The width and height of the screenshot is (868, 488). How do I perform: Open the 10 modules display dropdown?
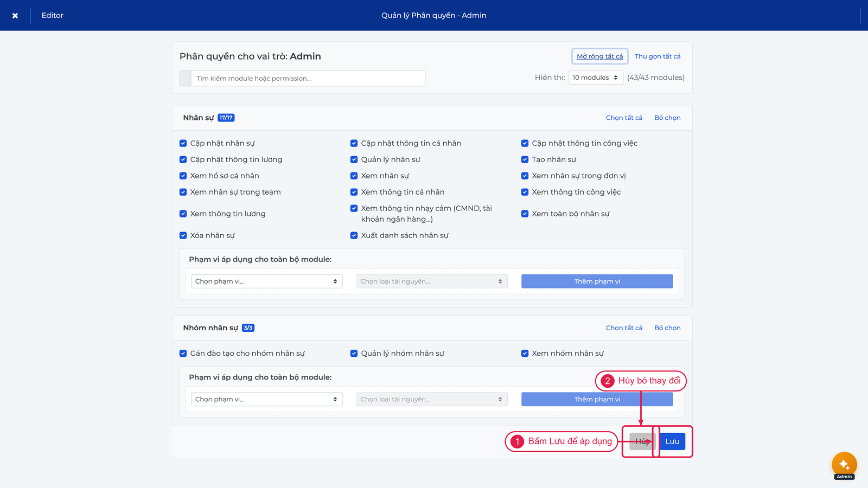click(x=596, y=78)
